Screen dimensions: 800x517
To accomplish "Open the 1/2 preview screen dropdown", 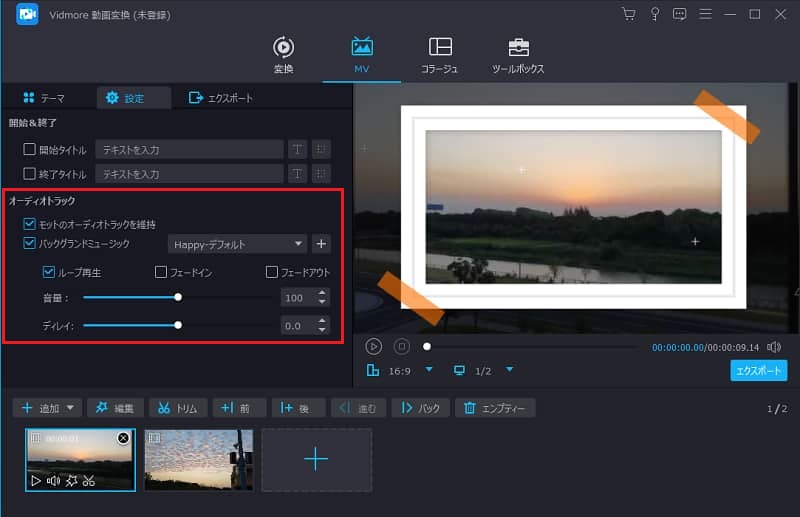I will click(509, 370).
